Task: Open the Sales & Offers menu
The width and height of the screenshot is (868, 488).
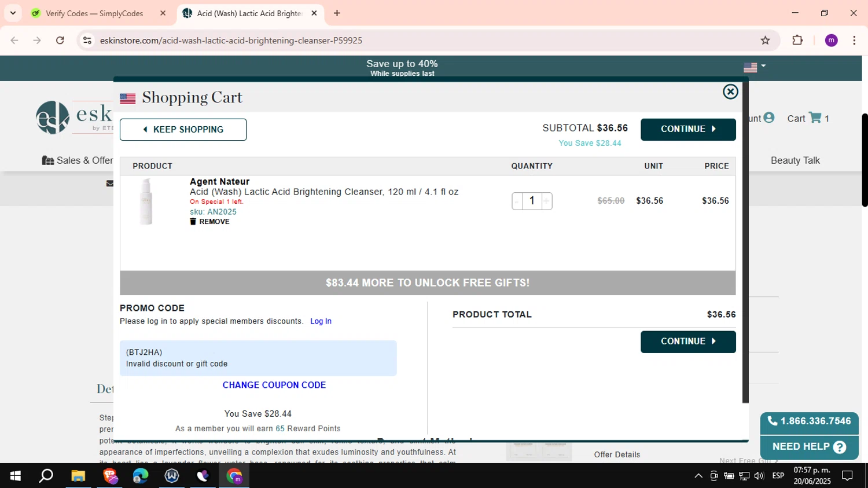Action: pyautogui.click(x=78, y=160)
